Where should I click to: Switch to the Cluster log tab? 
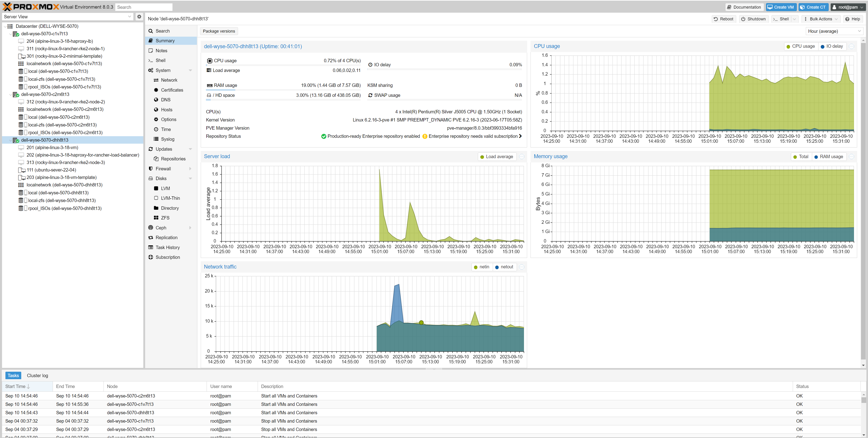(x=37, y=375)
